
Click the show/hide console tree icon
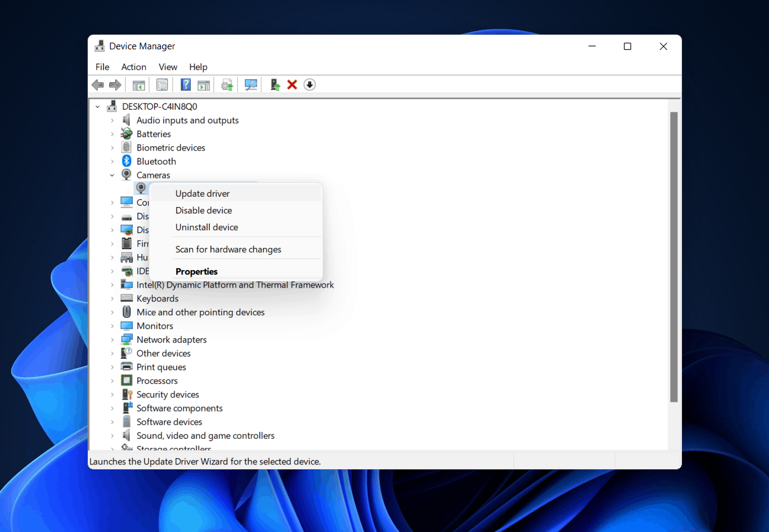coord(139,85)
